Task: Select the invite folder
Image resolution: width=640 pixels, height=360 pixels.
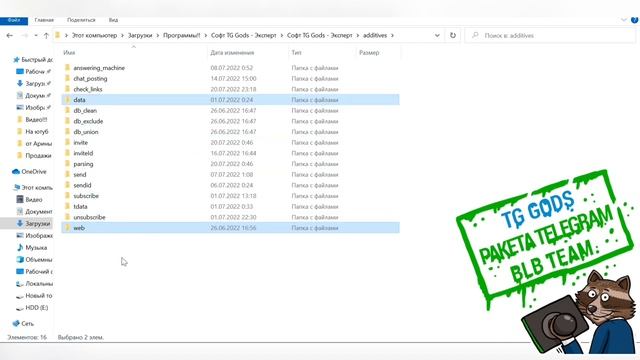Action: (x=80, y=142)
